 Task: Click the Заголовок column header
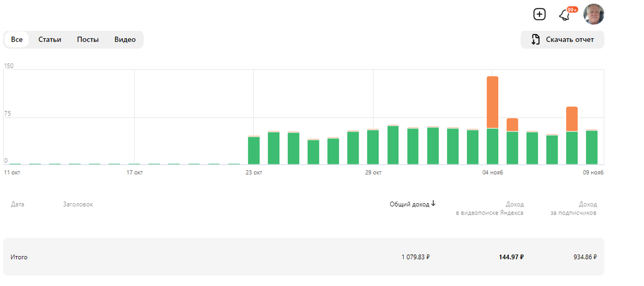[x=78, y=204]
